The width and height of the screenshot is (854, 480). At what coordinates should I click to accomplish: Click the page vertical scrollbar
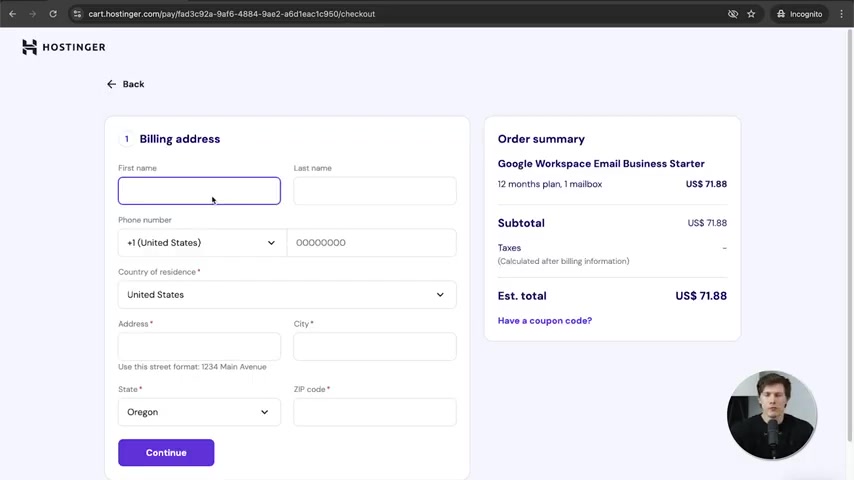[x=850, y=234]
